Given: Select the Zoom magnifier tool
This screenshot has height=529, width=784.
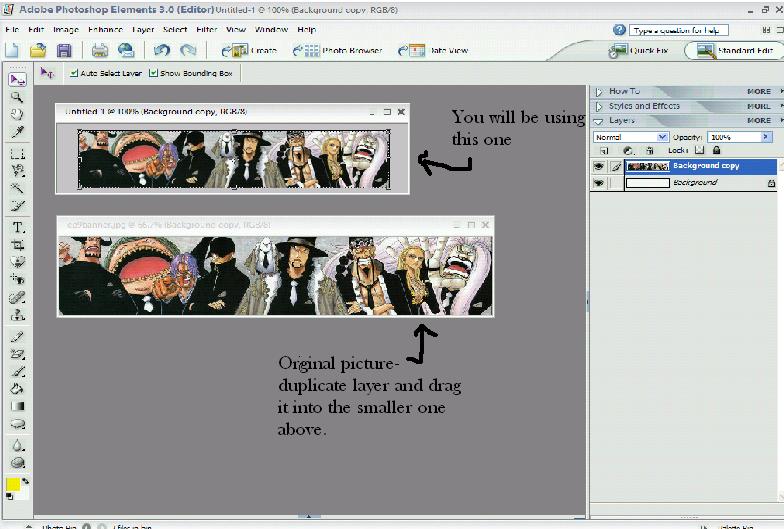Looking at the screenshot, I should coord(18,97).
